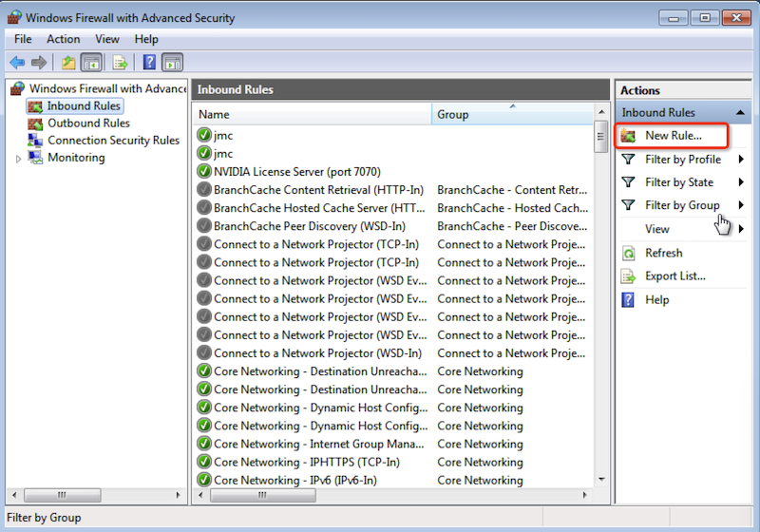
Task: Select Connect to a Network Projector (WSD-In) rule
Action: pos(317,353)
